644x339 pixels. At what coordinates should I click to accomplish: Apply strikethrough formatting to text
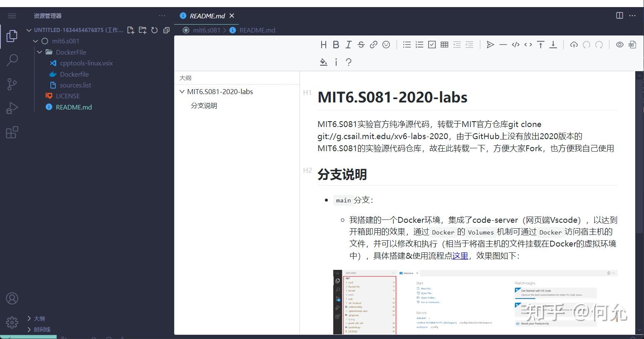pyautogui.click(x=361, y=45)
